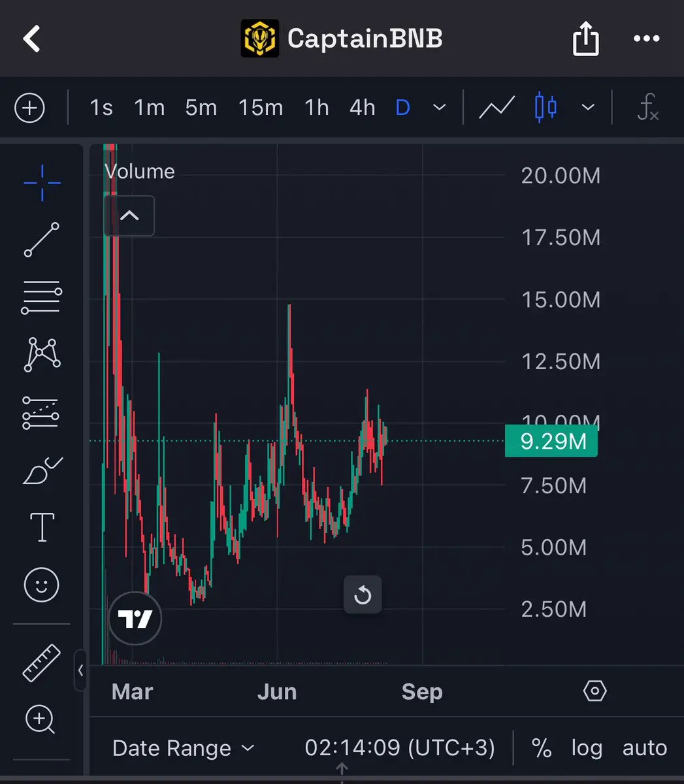Select the 1m timeframe
684x784 pixels.
pyautogui.click(x=150, y=107)
